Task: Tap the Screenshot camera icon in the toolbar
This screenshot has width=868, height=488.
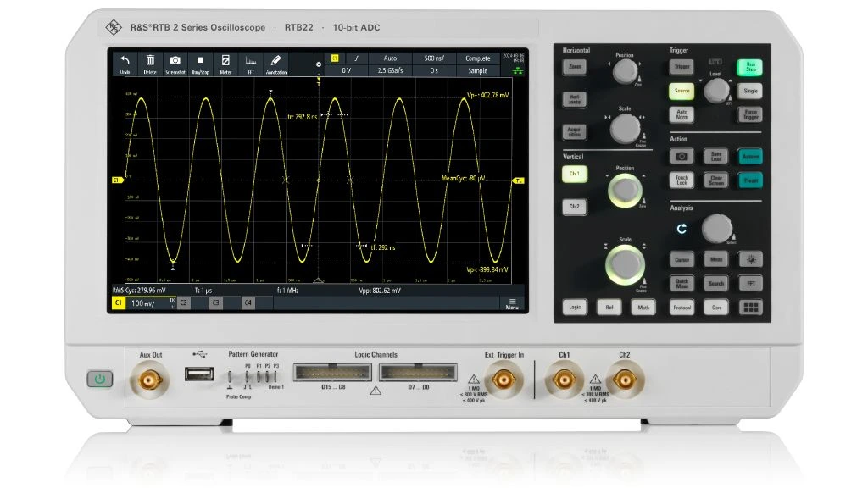Action: (175, 64)
